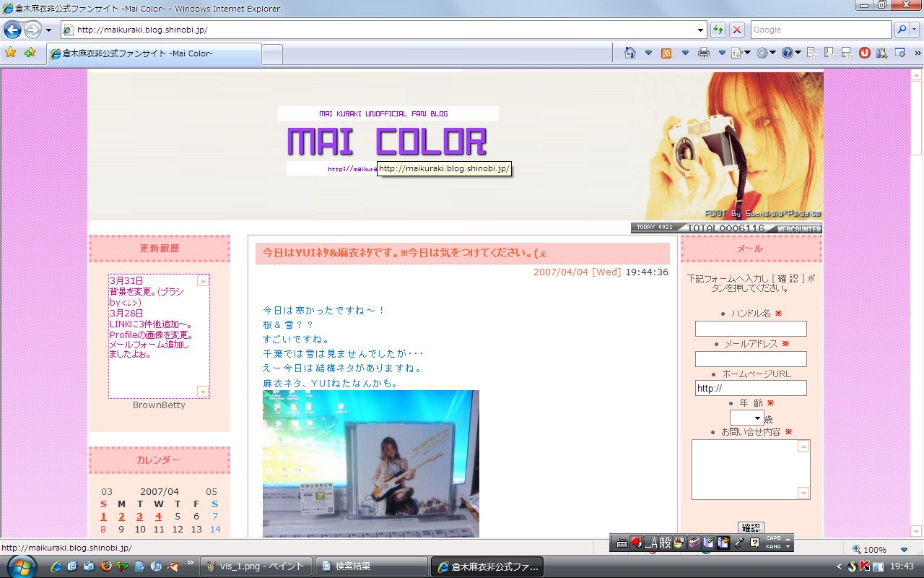Image resolution: width=924 pixels, height=578 pixels.
Task: Switch to the 倉木麻衣非公式ファ... taskbar button
Action: point(487,566)
